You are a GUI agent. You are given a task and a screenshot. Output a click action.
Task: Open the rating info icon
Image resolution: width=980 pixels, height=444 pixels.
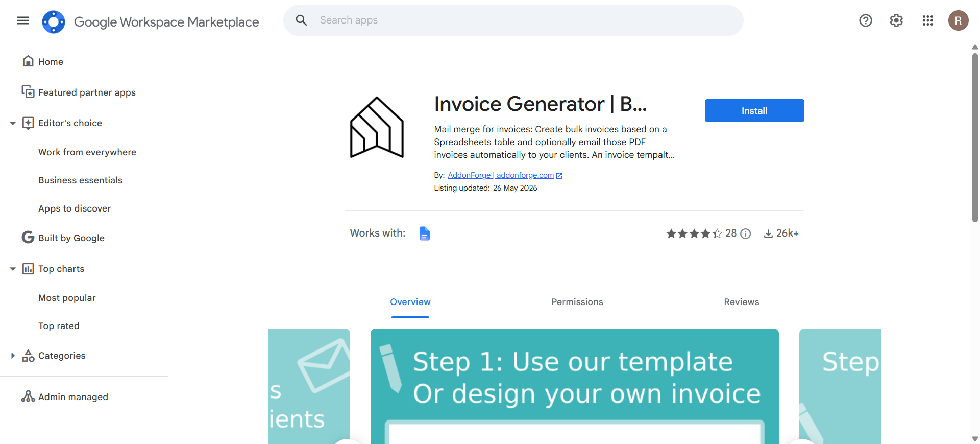coord(746,233)
